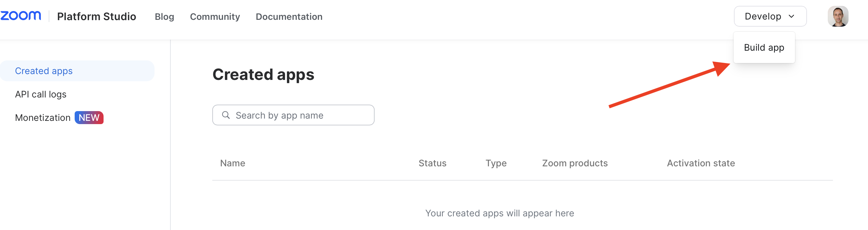Go to the Blog page
868x230 pixels.
165,17
